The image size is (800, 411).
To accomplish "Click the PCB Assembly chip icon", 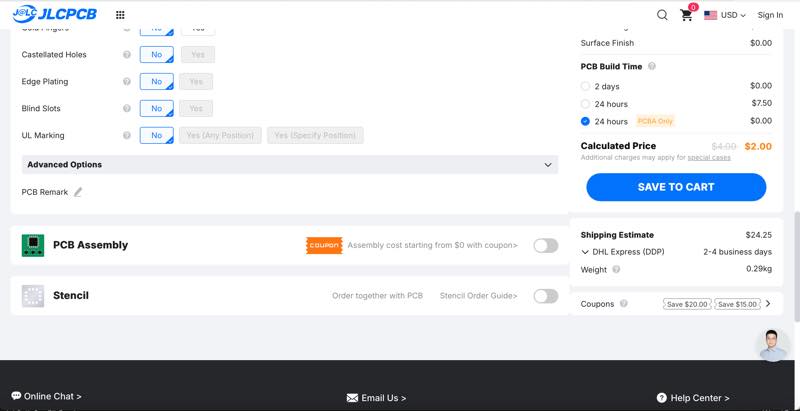I will pyautogui.click(x=33, y=245).
